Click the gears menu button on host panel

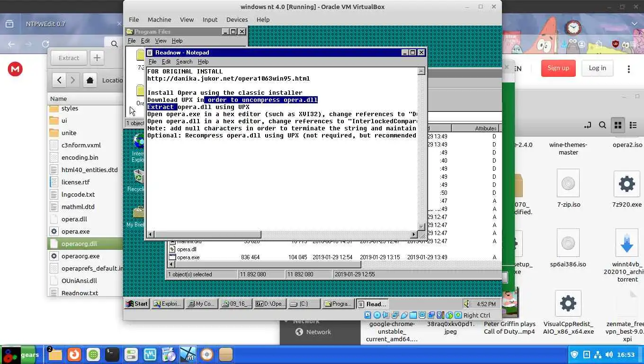[20, 355]
